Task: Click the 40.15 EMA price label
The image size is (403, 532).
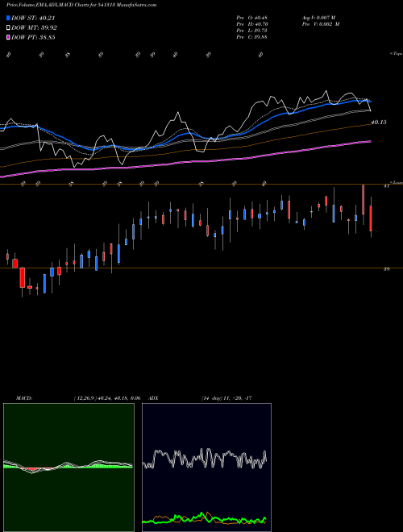Action: (x=379, y=123)
